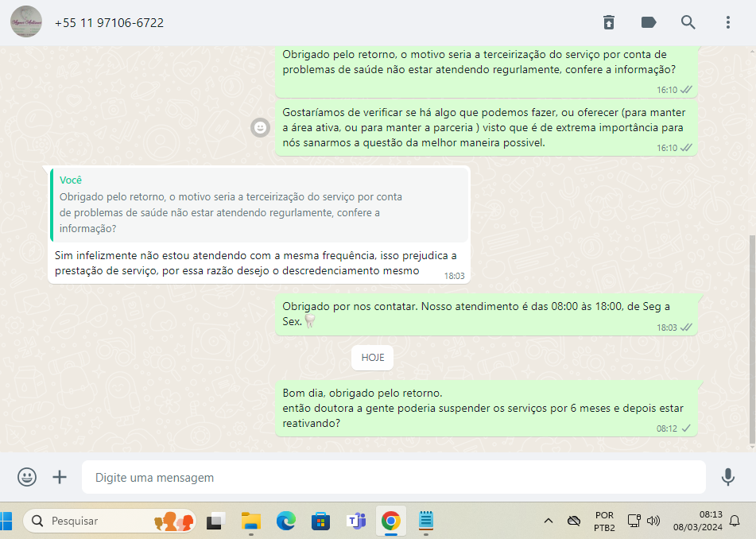This screenshot has height=539, width=756.
Task: Expand hidden system tray icons chevron
Action: point(548,521)
